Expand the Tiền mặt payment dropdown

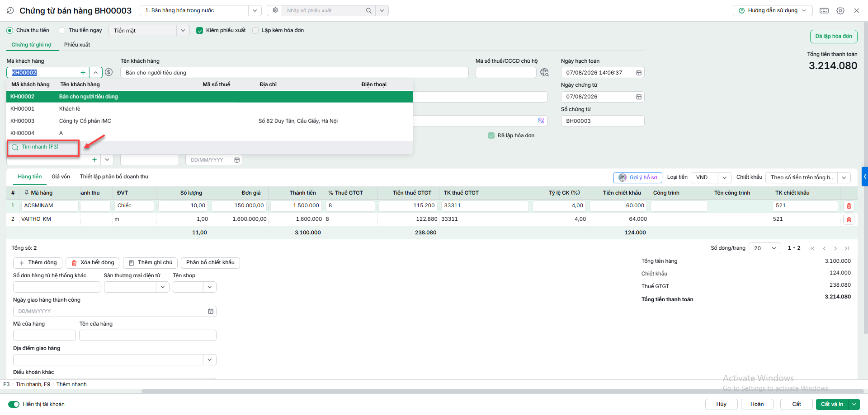183,30
